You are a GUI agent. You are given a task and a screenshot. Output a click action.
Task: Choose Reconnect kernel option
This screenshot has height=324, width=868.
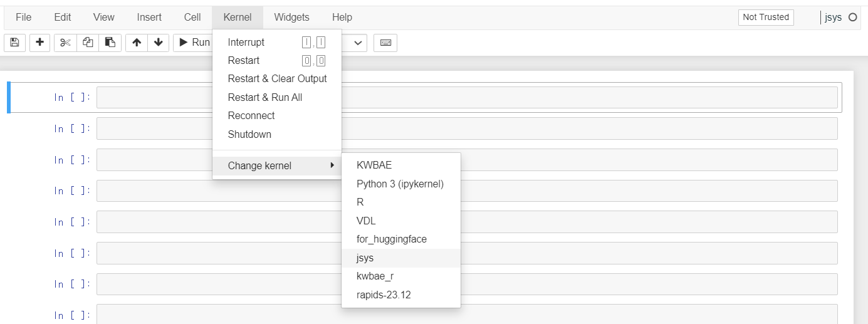click(x=277, y=116)
